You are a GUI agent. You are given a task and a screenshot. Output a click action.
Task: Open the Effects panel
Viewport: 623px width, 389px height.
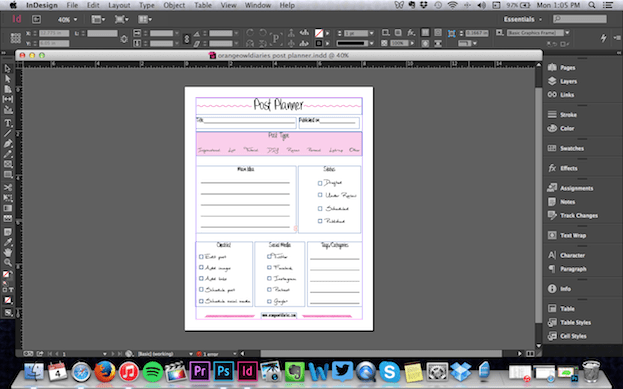pos(563,168)
